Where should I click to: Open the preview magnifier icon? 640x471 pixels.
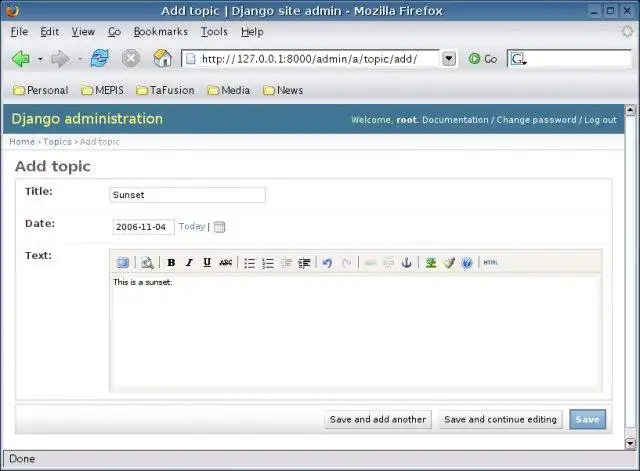147,262
